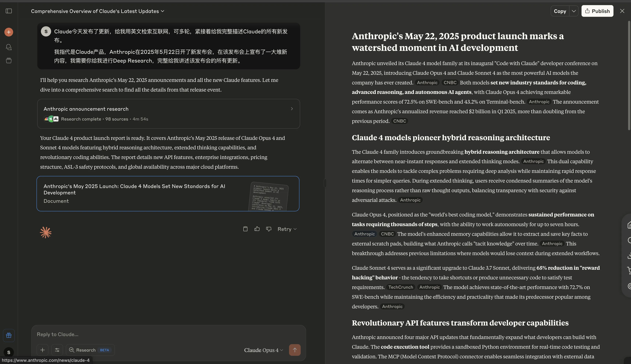Give thumbs up feedback on the response
Viewport: 631px width, 364px height.
257,229
